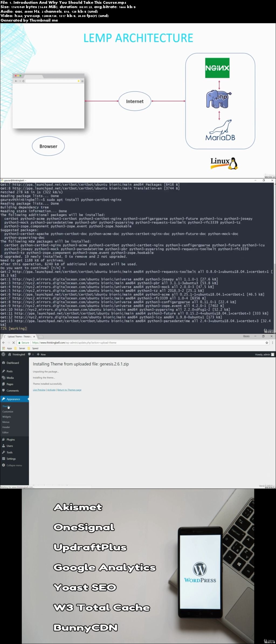The image size is (276, 644).
Task: Open Customize under Appearance
Action: [x=8, y=412]
